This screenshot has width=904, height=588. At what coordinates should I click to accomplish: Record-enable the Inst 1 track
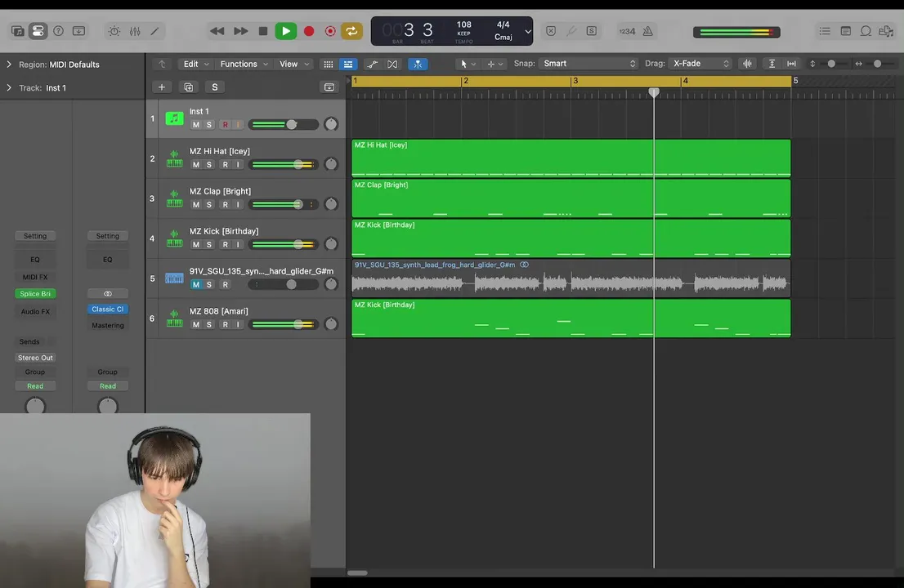(226, 124)
